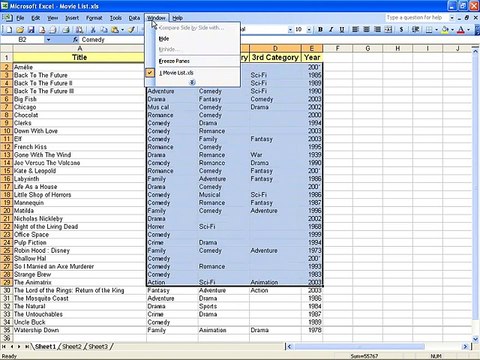Switch to the Sheet2 tab
This screenshot has height=360, width=480.
[72, 347]
